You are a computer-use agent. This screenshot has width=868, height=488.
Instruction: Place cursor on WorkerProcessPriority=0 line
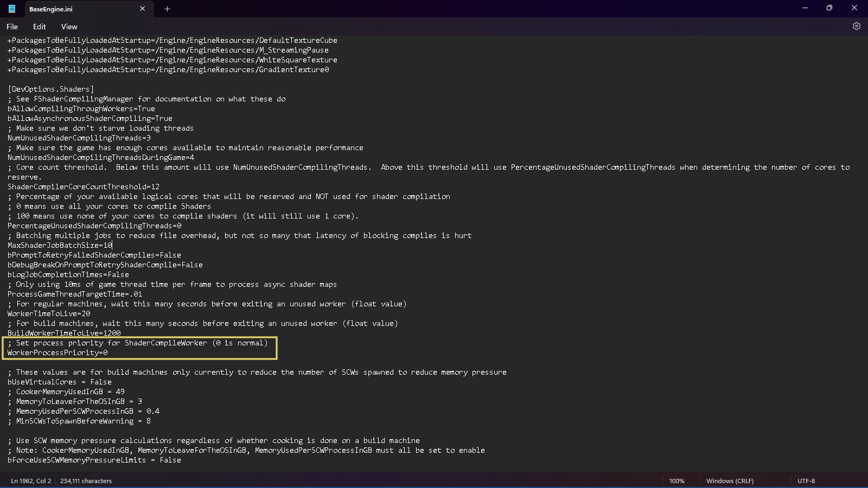point(58,352)
